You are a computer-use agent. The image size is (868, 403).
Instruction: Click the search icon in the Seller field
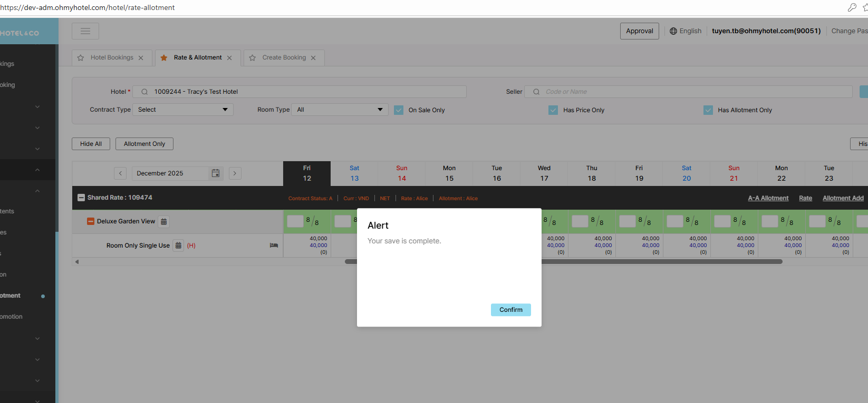536,92
